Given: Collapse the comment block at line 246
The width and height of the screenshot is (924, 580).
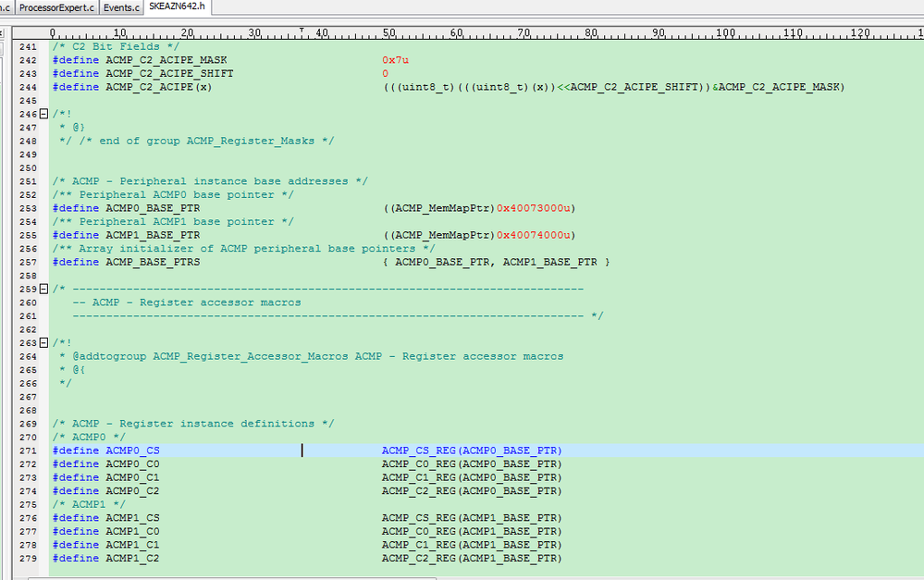Looking at the screenshot, I should pyautogui.click(x=43, y=114).
